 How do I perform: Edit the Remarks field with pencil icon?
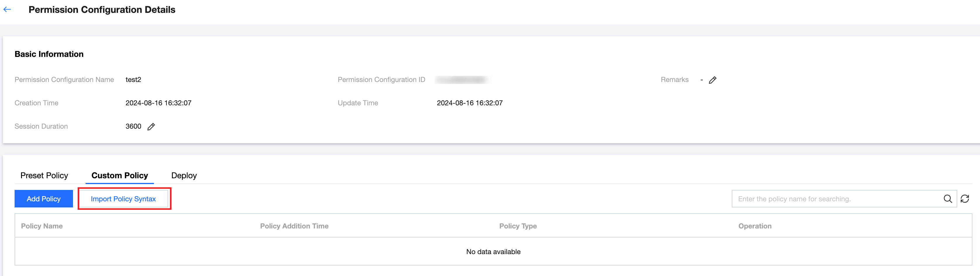click(713, 80)
